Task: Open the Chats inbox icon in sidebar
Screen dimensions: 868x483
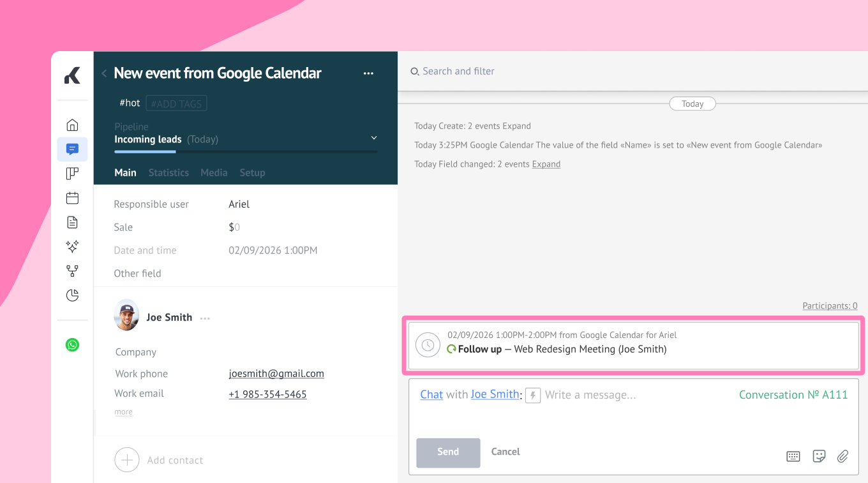Action: point(72,149)
